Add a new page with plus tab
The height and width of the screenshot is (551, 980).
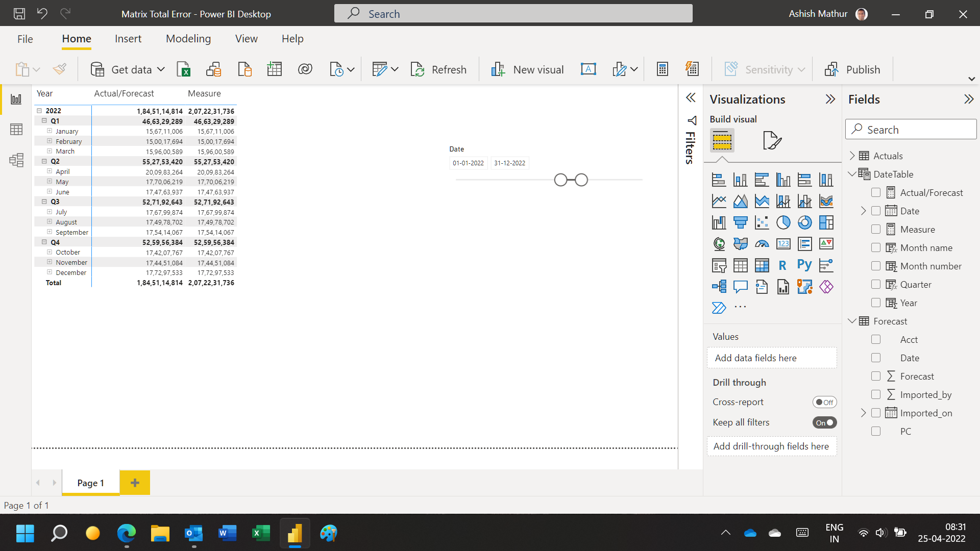coord(135,483)
